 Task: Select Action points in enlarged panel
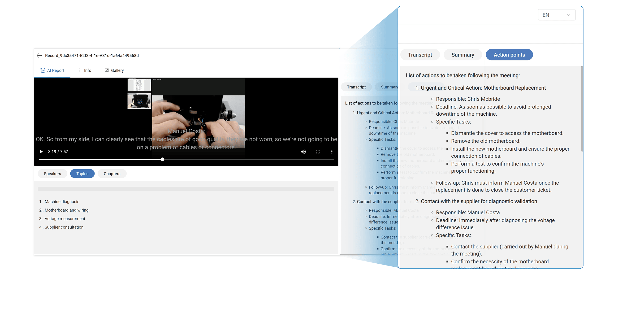pos(509,55)
